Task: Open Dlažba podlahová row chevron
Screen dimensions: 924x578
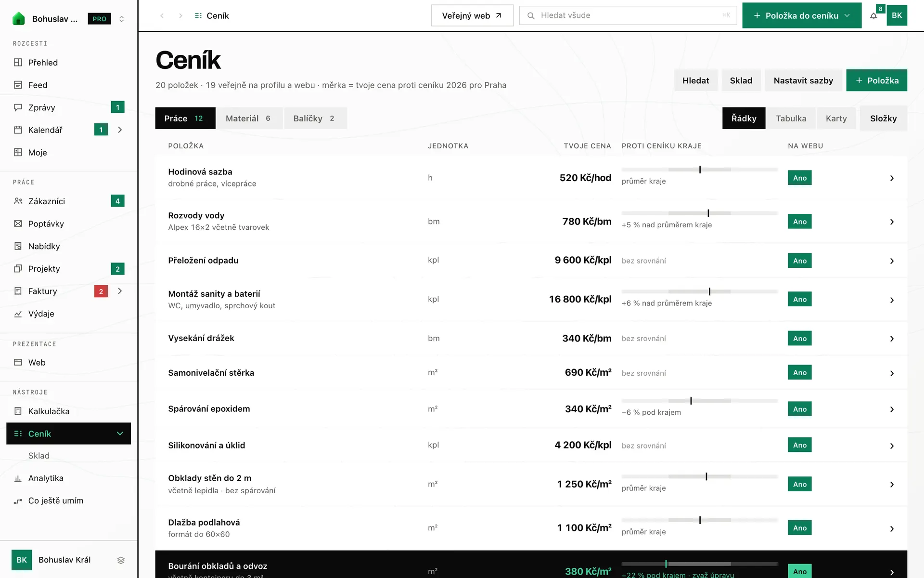Action: click(892, 529)
